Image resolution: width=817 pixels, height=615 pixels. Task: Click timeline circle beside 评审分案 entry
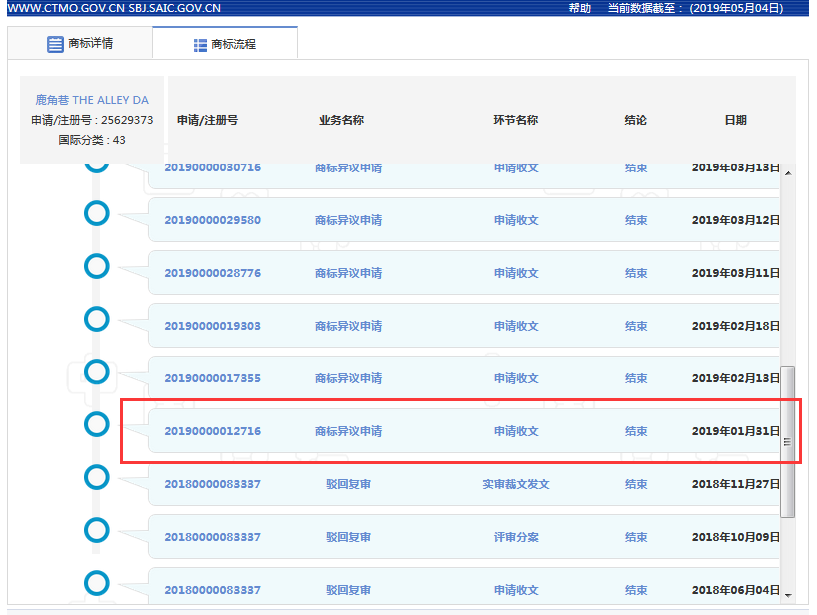tap(96, 529)
